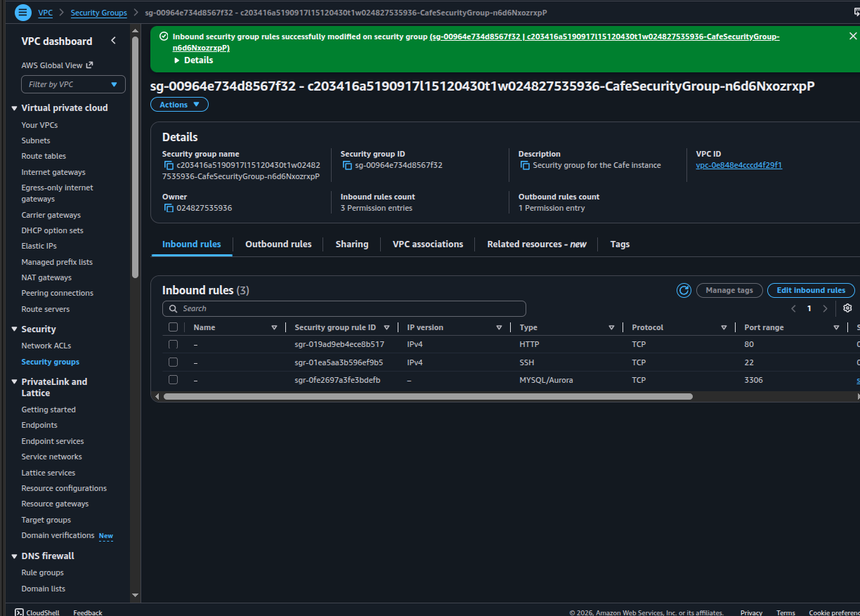Copy the owner account ID icon
The width and height of the screenshot is (860, 616).
coord(169,209)
